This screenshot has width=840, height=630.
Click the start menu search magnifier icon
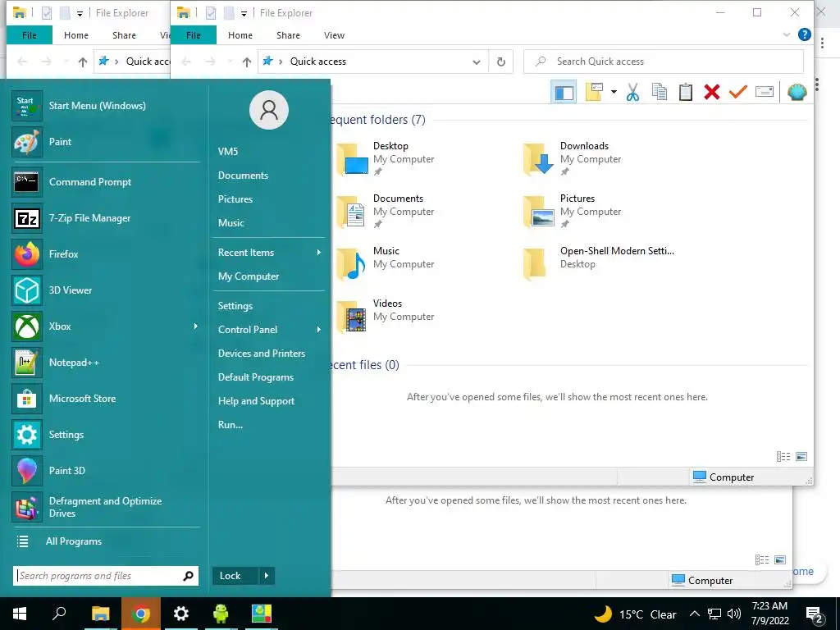(x=188, y=576)
